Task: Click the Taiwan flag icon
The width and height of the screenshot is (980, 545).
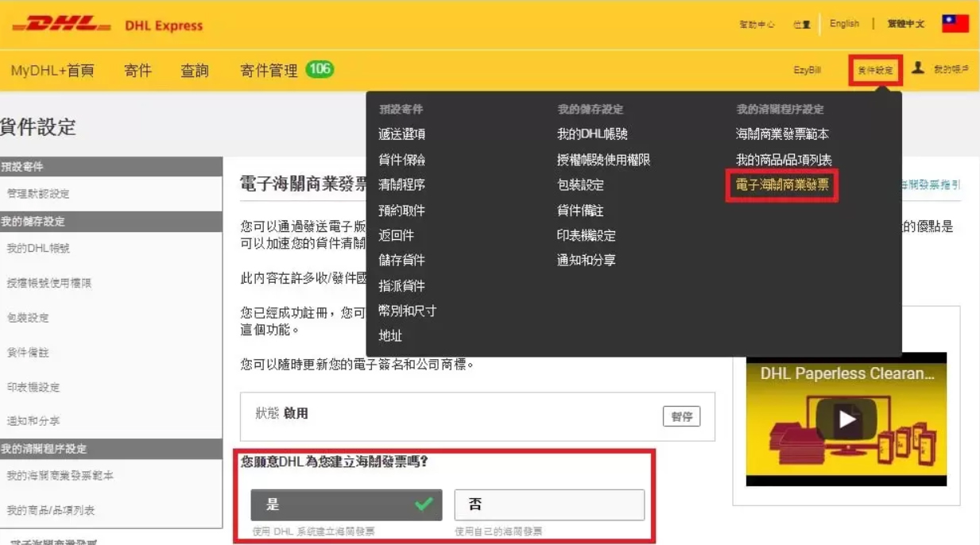Action: (955, 24)
